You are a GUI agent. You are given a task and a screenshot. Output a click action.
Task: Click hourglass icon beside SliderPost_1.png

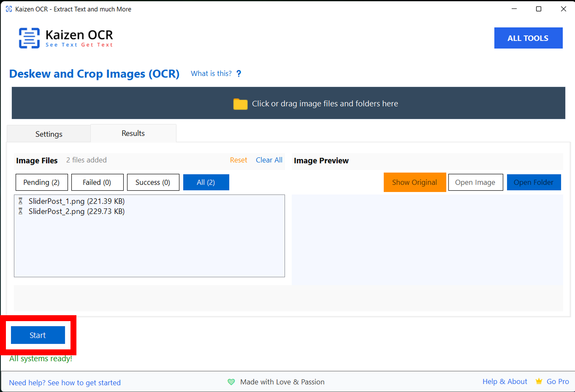coord(20,201)
